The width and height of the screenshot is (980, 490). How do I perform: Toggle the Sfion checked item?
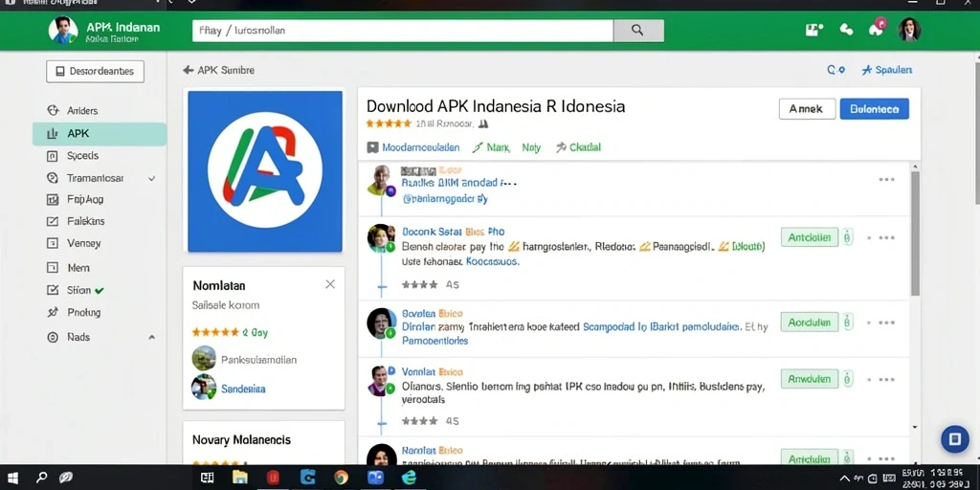coord(77,290)
